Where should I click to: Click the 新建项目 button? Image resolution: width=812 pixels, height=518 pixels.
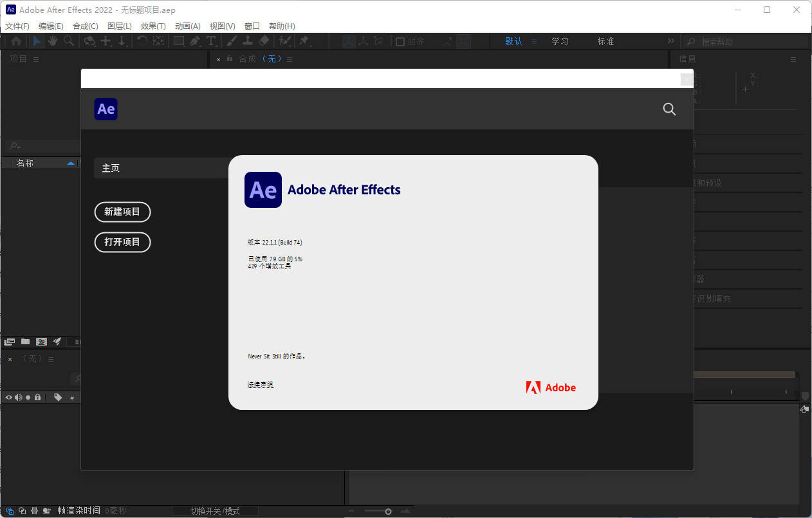point(122,212)
